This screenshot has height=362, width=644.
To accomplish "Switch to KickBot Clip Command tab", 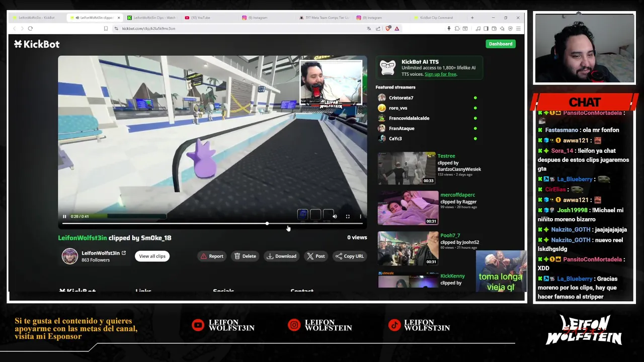I will point(436,18).
